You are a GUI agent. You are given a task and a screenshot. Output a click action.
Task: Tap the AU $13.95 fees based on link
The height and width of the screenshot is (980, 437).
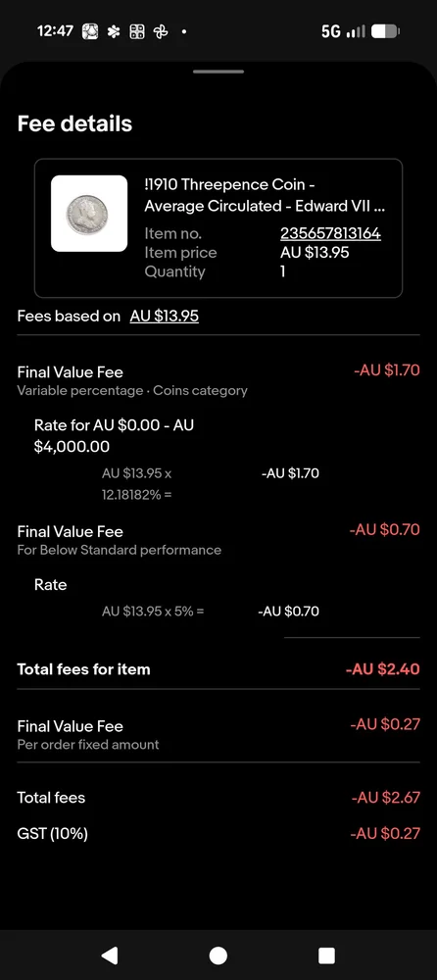coord(165,317)
